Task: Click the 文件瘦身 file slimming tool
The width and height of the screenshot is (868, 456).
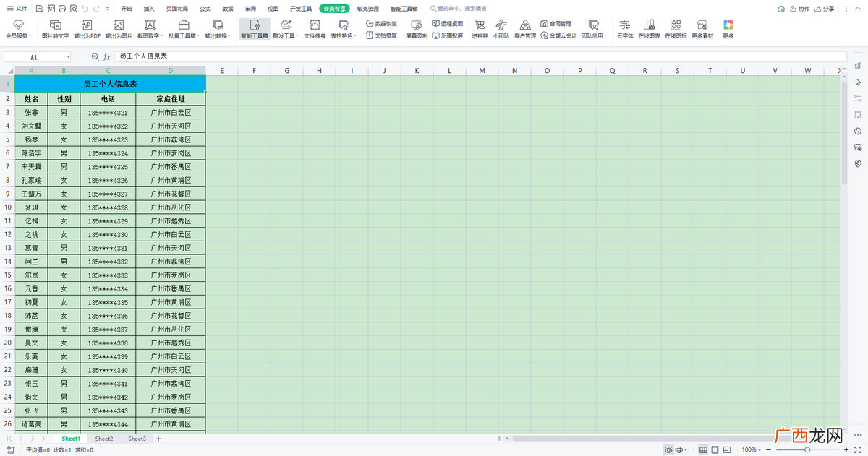Action: pos(315,30)
